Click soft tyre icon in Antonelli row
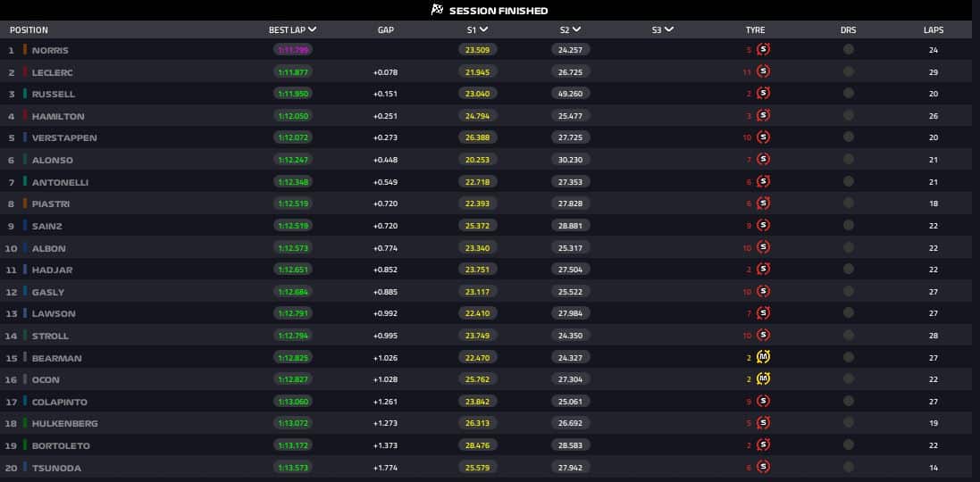The width and height of the screenshot is (980, 482). [763, 182]
